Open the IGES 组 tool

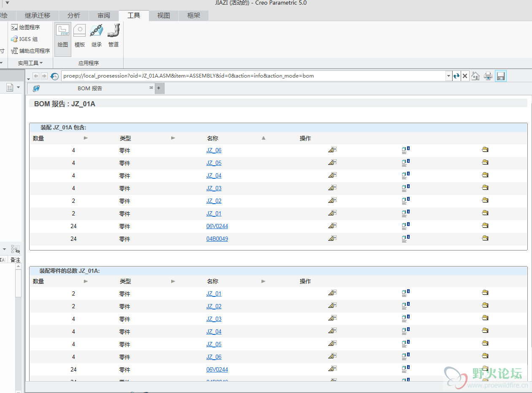[24, 39]
